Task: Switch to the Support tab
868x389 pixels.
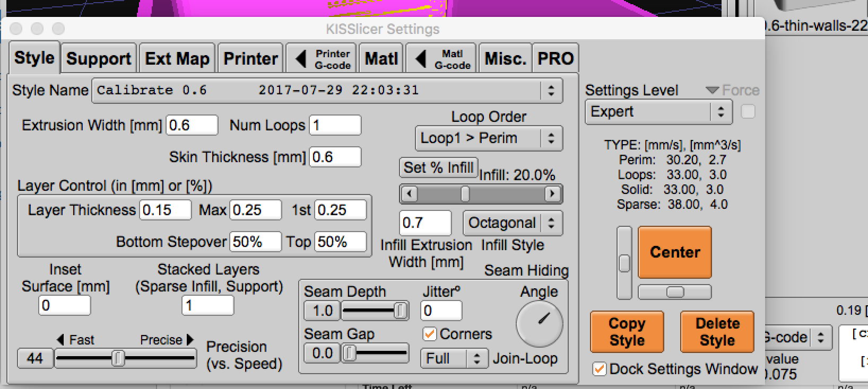Action: click(x=99, y=58)
